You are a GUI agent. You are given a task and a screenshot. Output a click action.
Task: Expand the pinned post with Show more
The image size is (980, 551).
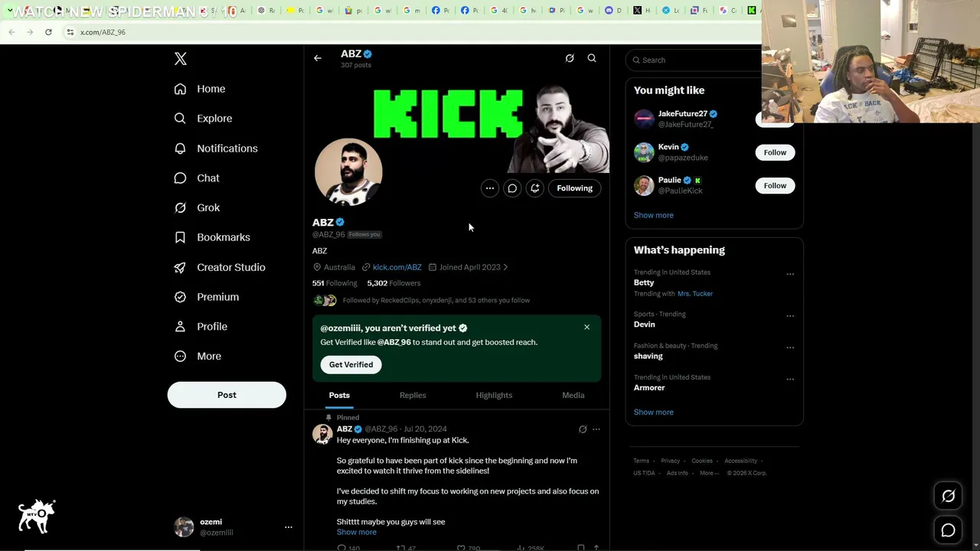357,533
